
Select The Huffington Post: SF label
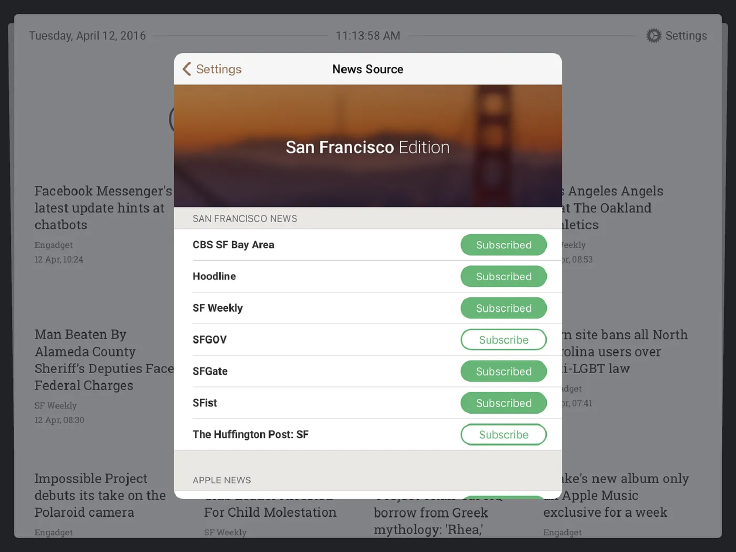[x=251, y=435]
